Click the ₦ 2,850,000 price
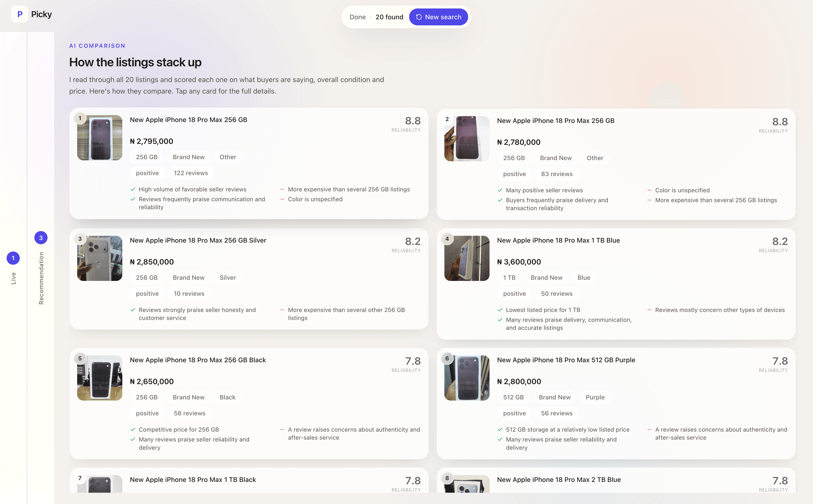The image size is (813, 504). pos(152,262)
